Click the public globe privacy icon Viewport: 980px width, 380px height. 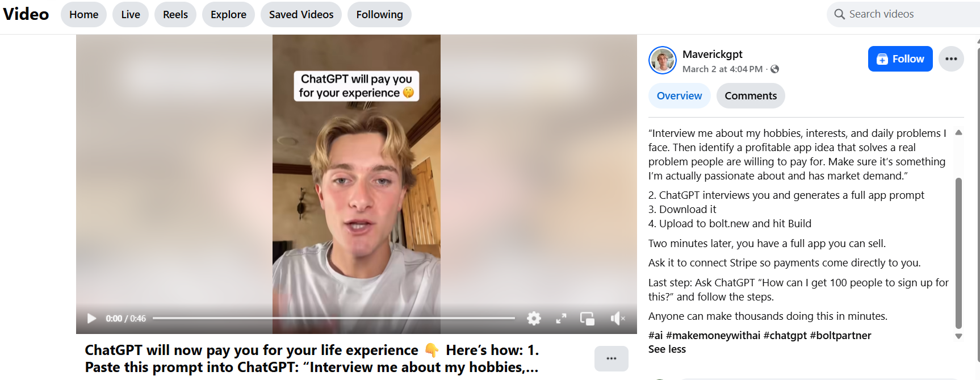coord(774,69)
